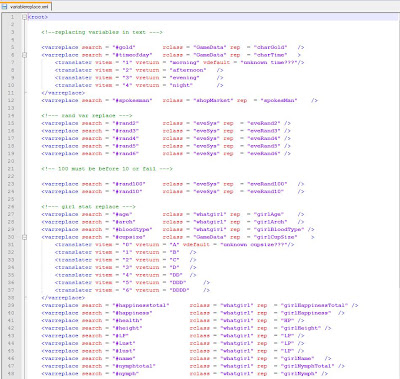Click the "#rand2" search value
Image resolution: width=400 pixels, height=379 pixels.
tap(125, 123)
